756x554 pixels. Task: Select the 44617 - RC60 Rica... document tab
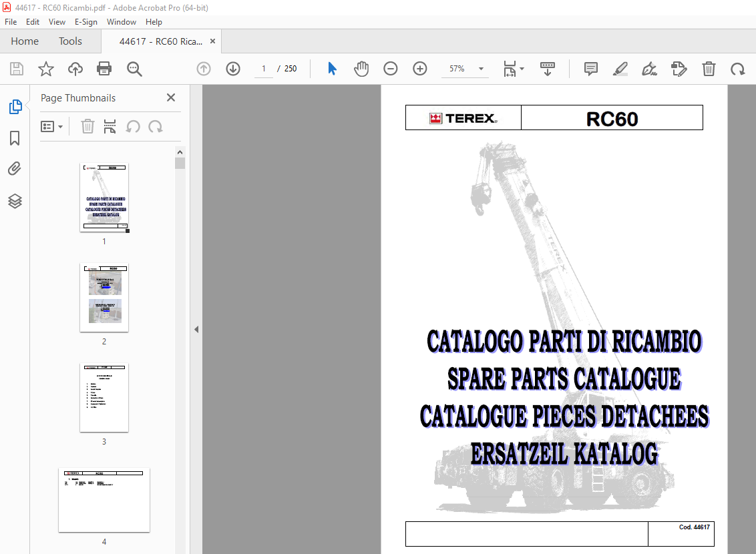(x=161, y=41)
